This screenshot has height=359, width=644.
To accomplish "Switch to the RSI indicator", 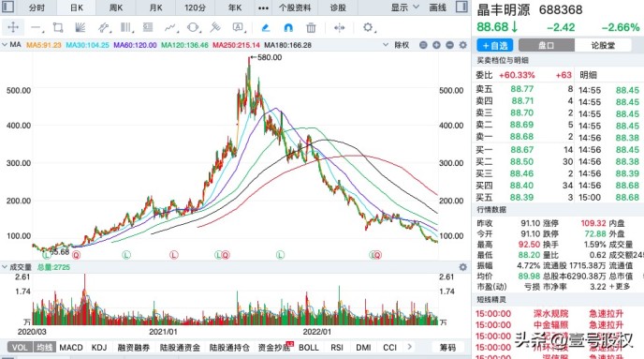I will (x=337, y=348).
